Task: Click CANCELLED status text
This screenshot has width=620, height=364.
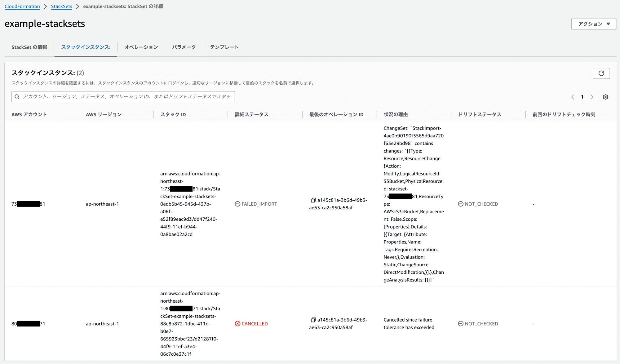Action: tap(255, 324)
